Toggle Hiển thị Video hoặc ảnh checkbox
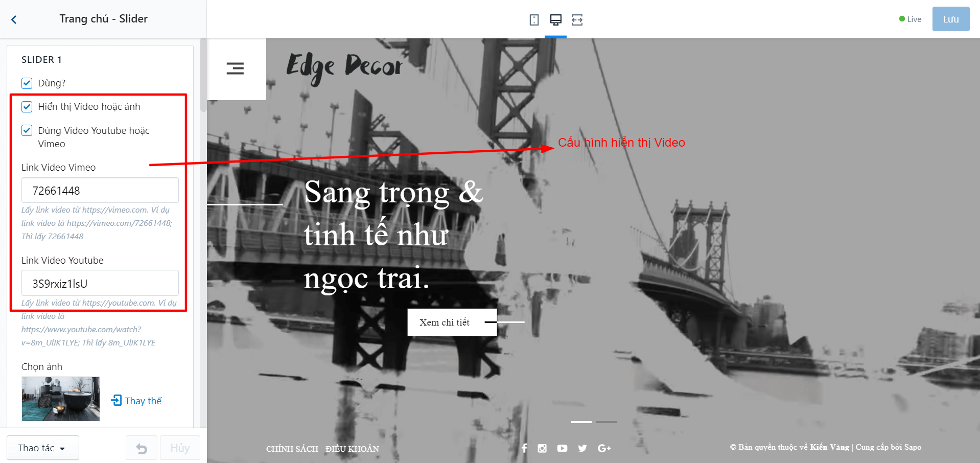The width and height of the screenshot is (980, 463). tap(27, 106)
